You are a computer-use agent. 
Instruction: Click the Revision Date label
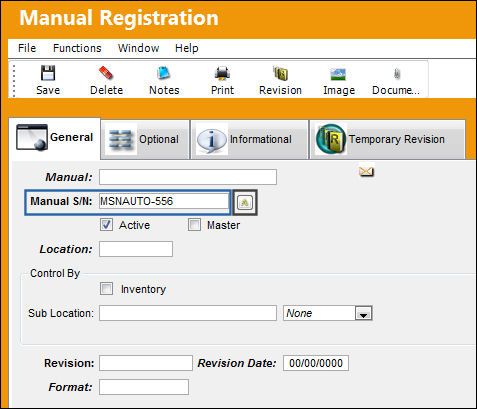pyautogui.click(x=237, y=363)
